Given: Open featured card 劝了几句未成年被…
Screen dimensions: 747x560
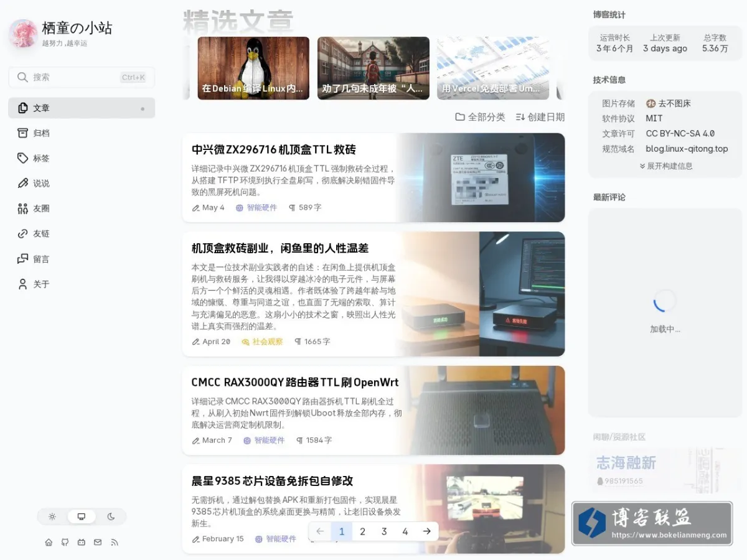Looking at the screenshot, I should (x=374, y=68).
